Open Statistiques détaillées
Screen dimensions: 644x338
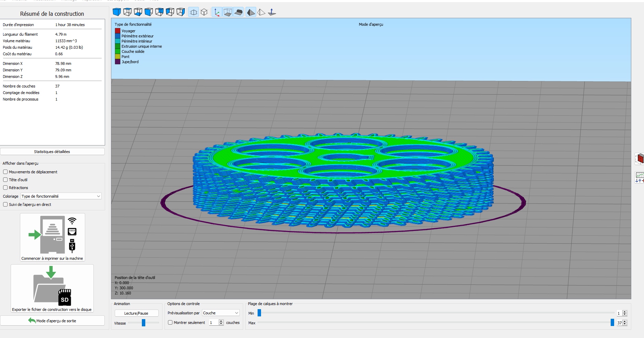[52, 152]
